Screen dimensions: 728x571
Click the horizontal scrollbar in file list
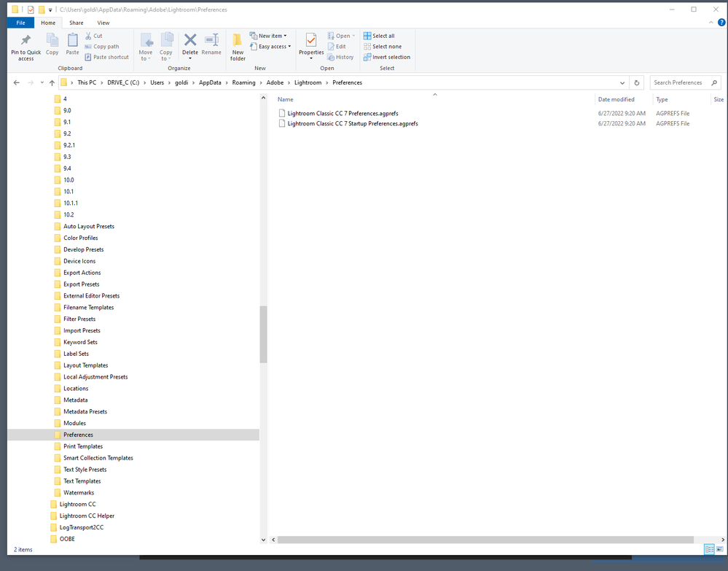485,540
